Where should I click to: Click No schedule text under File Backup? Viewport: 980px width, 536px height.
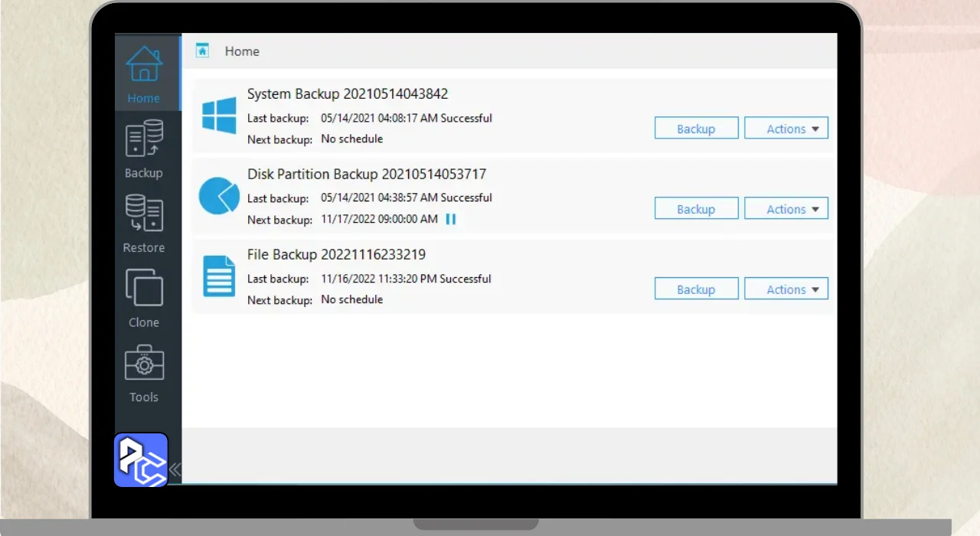coord(351,299)
